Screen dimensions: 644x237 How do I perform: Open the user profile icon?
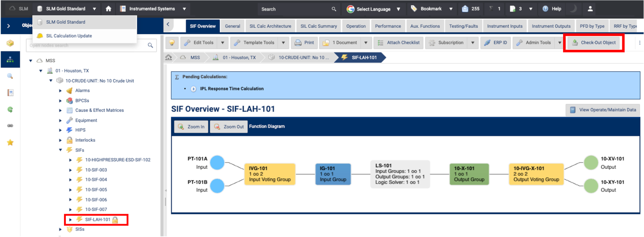coord(590,9)
